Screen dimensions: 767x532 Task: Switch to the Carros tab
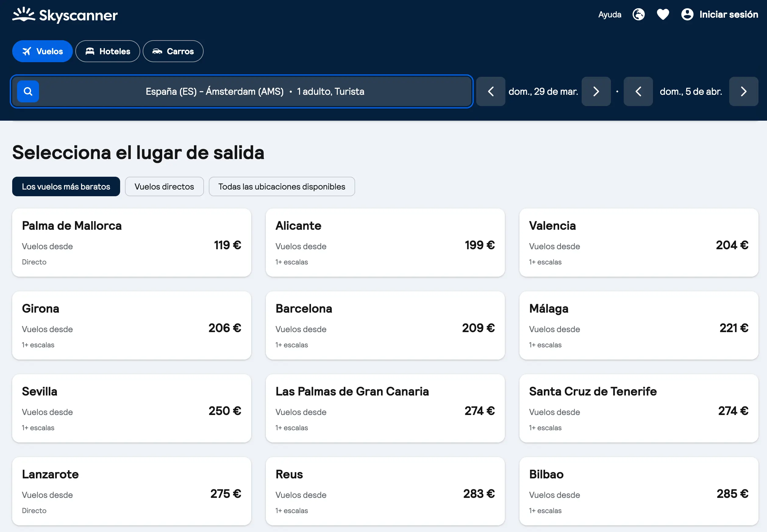173,51
